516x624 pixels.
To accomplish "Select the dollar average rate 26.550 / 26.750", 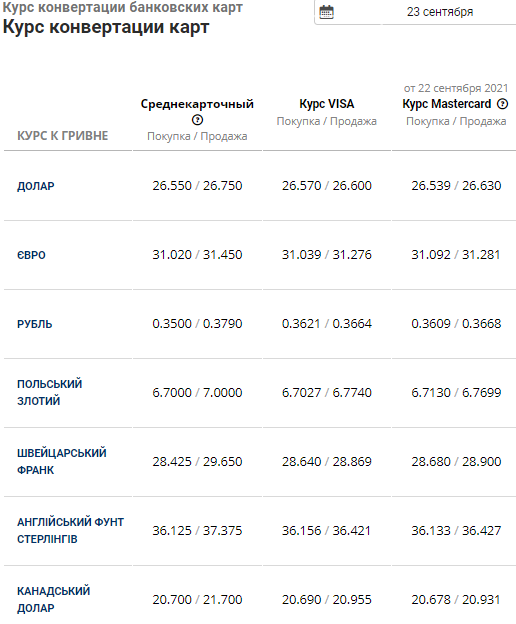I will tap(197, 185).
